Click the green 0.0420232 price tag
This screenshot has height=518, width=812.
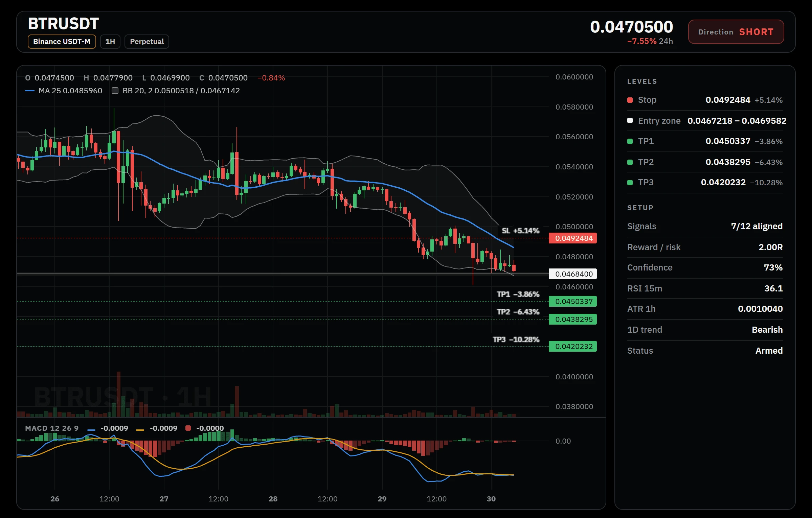tap(573, 346)
